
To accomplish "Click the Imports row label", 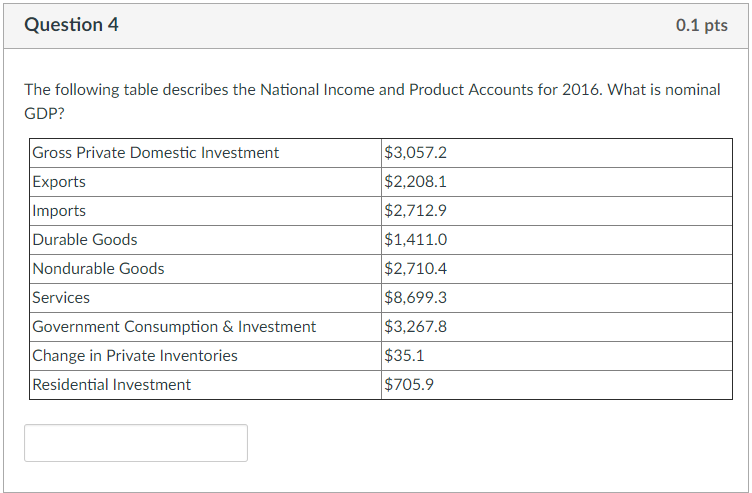I will (x=59, y=211).
